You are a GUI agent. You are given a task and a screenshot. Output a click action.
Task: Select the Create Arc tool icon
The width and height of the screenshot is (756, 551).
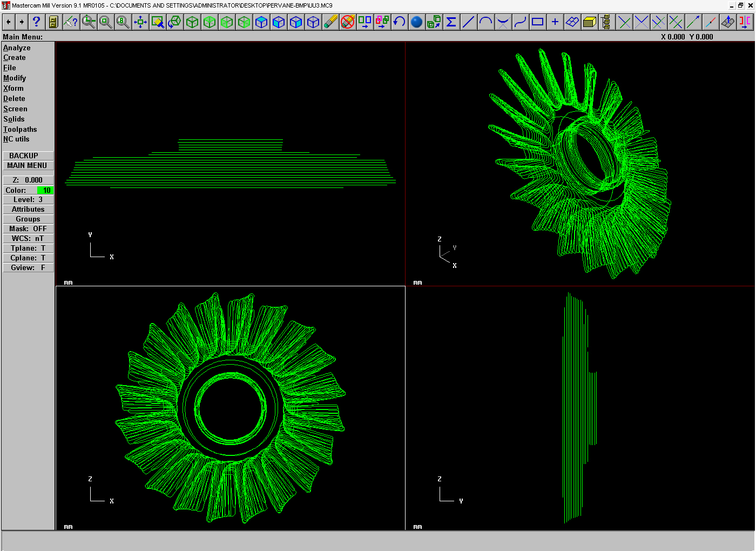[x=485, y=22]
